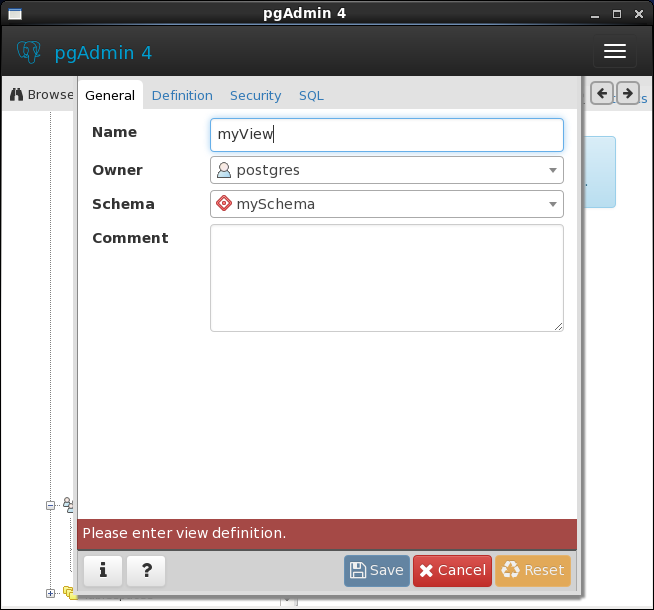The width and height of the screenshot is (654, 610).
Task: Open the SQL tab
Action: (311, 95)
